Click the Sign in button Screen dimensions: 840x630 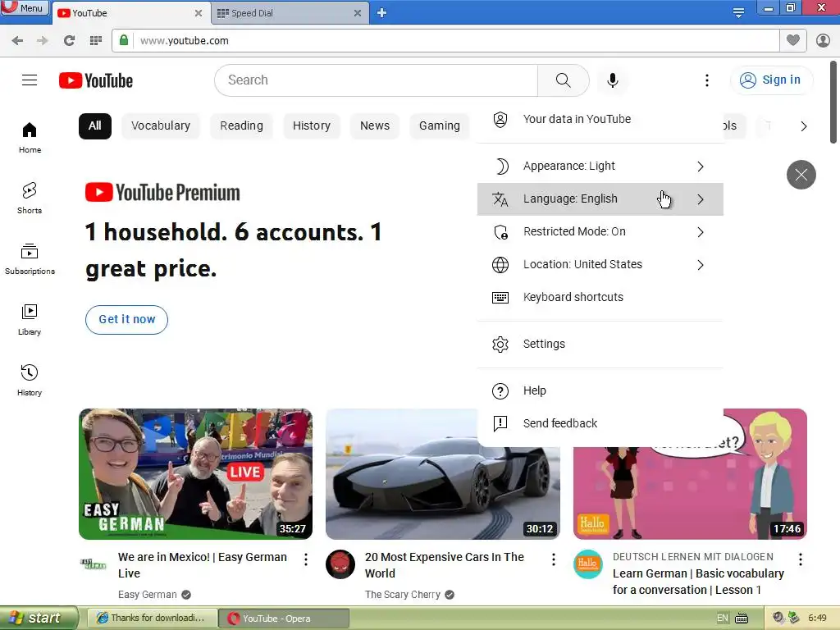click(x=771, y=80)
